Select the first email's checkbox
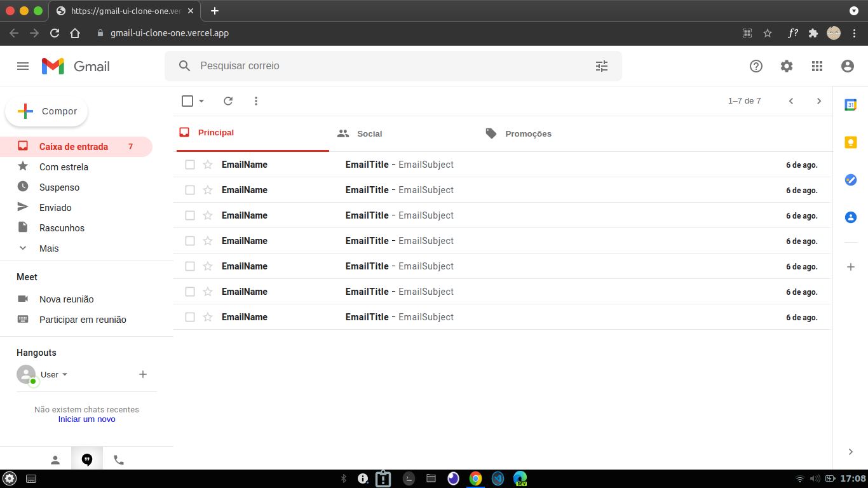The image size is (868, 488). [x=189, y=164]
